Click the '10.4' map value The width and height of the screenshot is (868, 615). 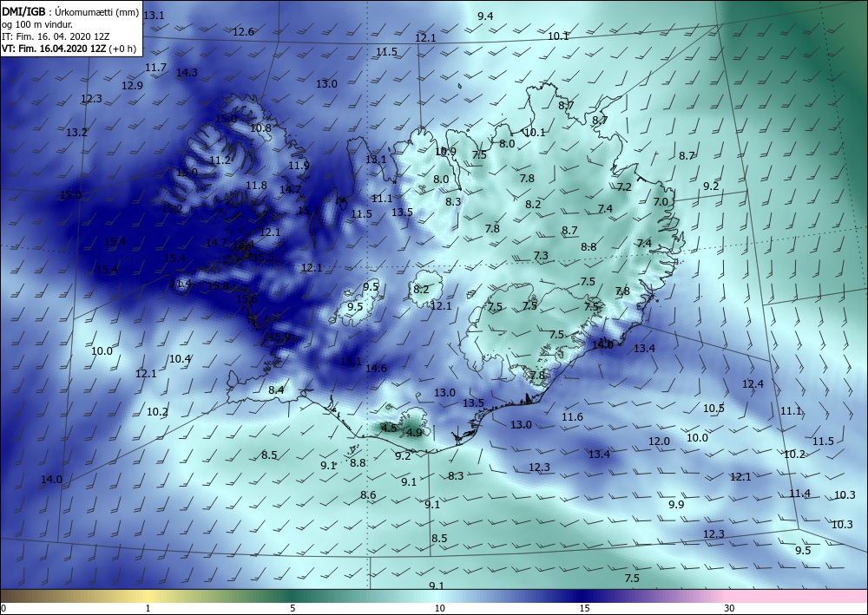180,359
